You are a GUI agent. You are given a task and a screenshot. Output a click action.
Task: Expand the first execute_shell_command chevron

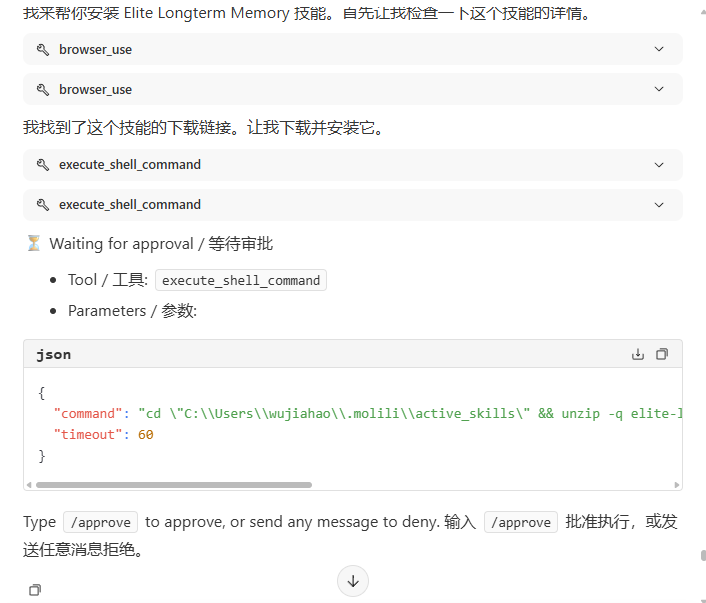(659, 165)
